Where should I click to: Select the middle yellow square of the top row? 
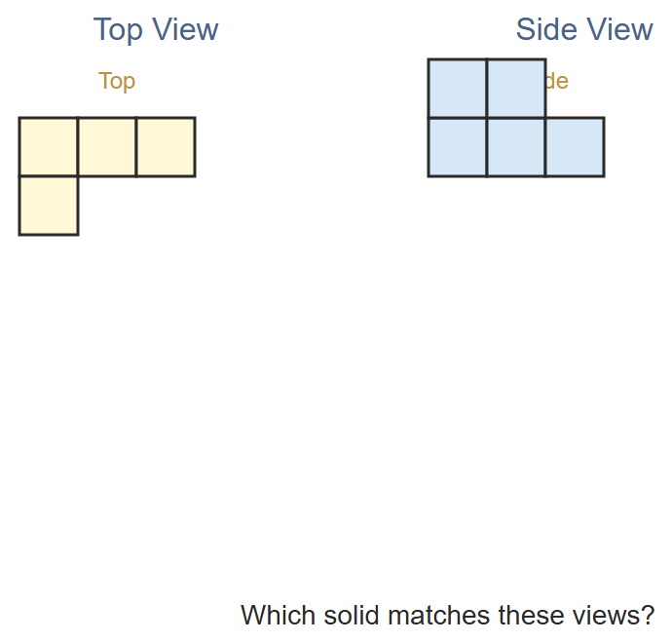107,146
